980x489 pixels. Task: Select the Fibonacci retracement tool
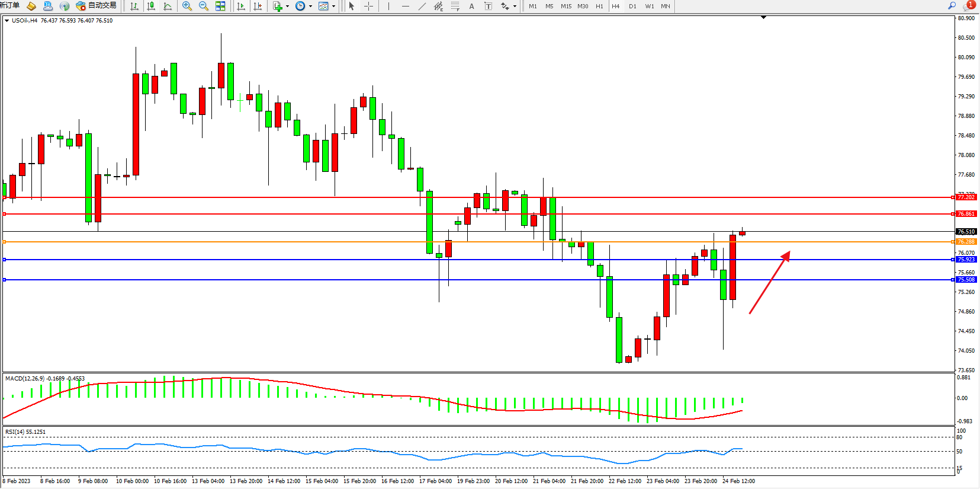click(x=455, y=6)
